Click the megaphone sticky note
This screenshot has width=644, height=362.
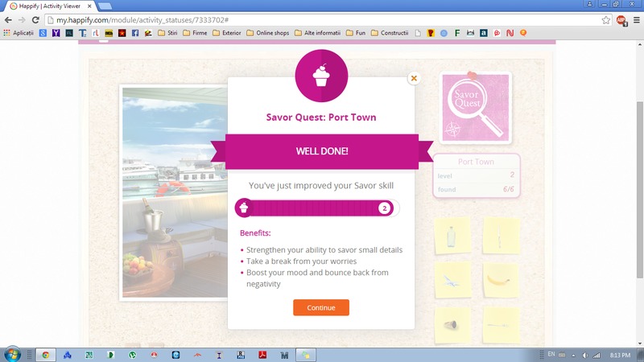click(452, 325)
